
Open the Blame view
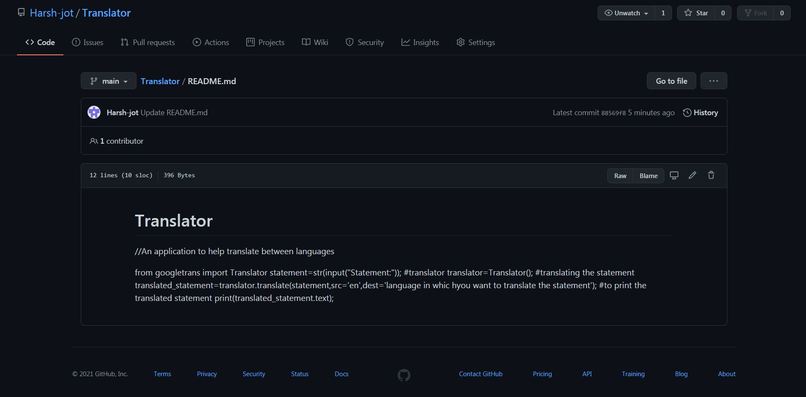click(648, 176)
